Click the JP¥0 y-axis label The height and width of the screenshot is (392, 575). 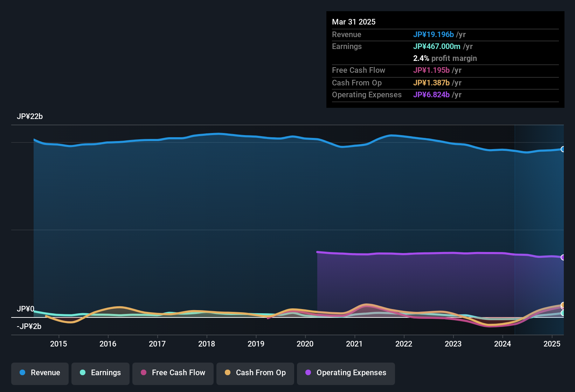(26, 309)
